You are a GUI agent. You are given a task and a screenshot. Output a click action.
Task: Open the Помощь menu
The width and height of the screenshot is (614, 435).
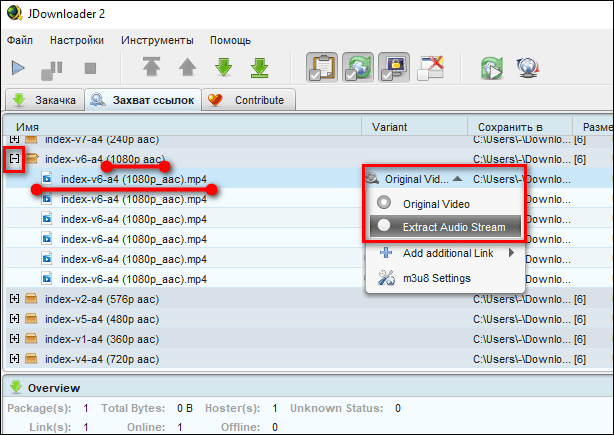[230, 40]
